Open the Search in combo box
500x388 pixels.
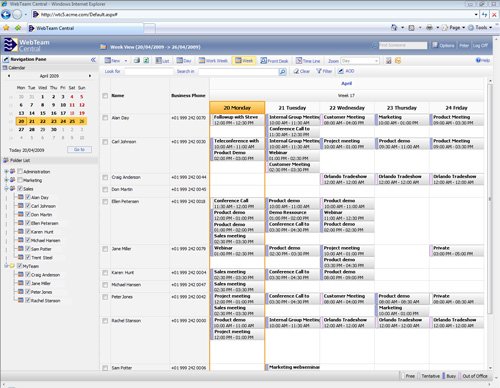(238, 71)
